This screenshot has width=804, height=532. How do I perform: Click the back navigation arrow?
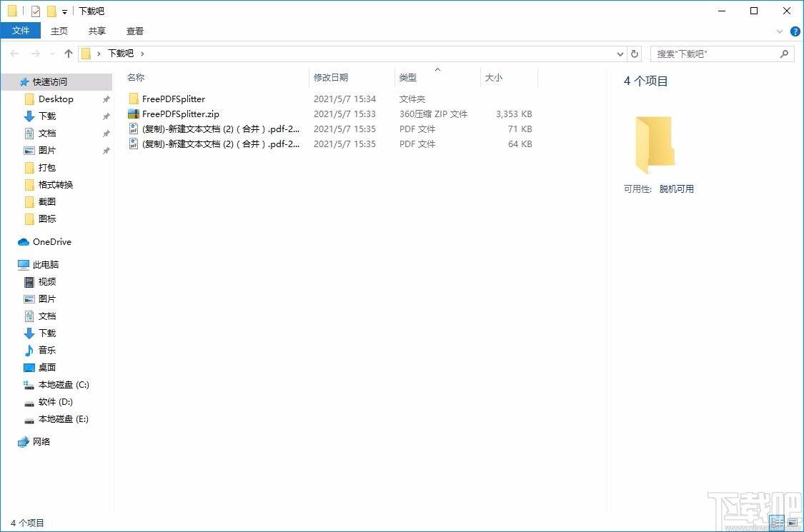pyautogui.click(x=14, y=53)
